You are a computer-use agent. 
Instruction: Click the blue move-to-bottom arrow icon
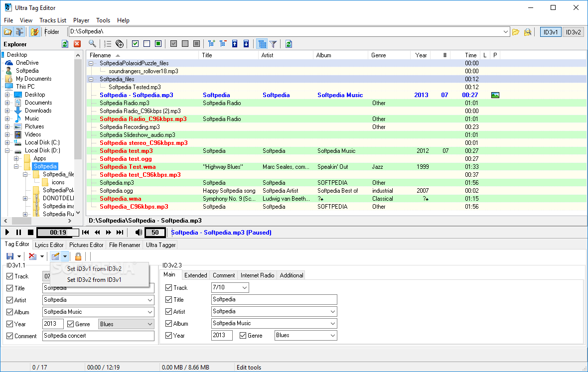pos(246,44)
